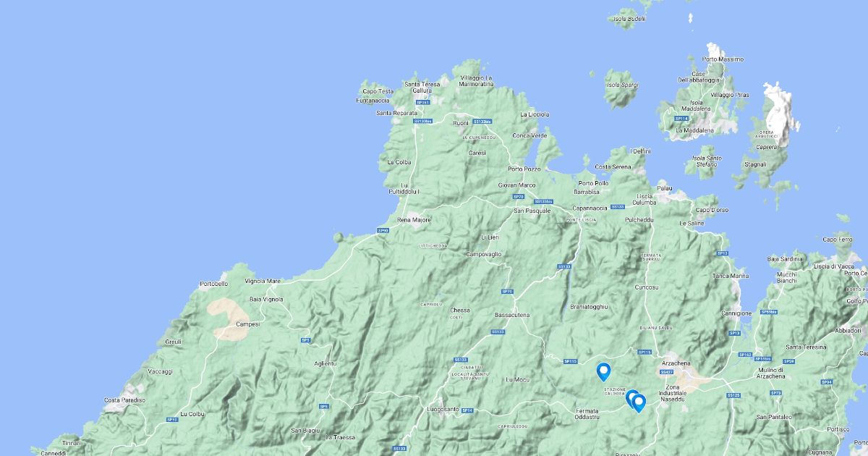Click the Bassacutena label
868x456 pixels.
pos(512,316)
